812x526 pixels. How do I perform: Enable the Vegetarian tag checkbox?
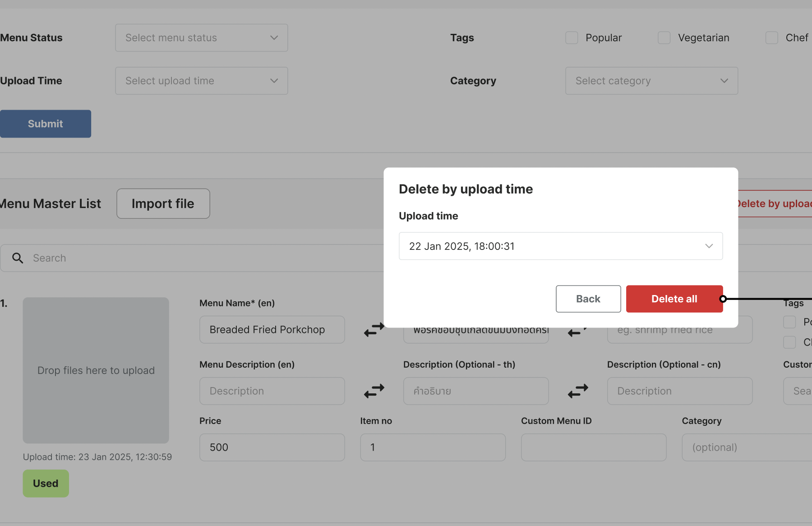click(x=664, y=38)
